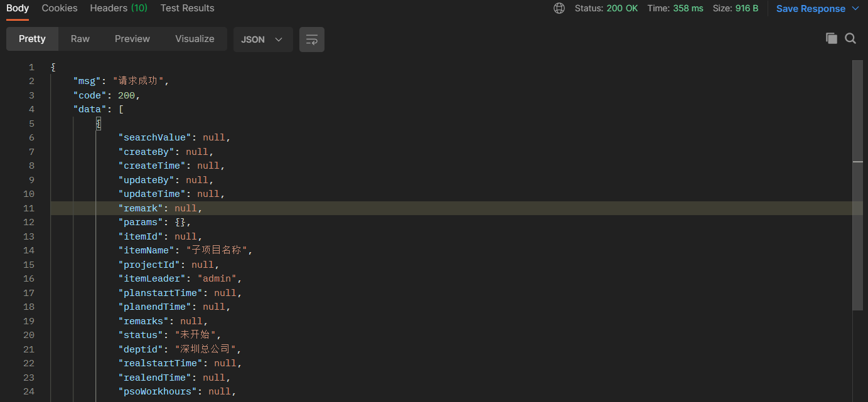This screenshot has width=868, height=402.
Task: Select the Visualize view
Action: pyautogui.click(x=195, y=39)
